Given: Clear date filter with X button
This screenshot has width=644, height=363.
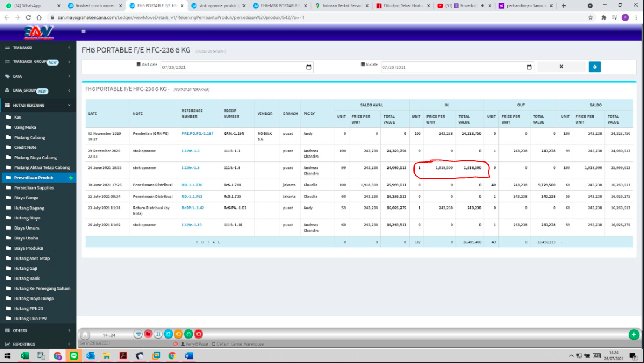Looking at the screenshot, I should (561, 67).
